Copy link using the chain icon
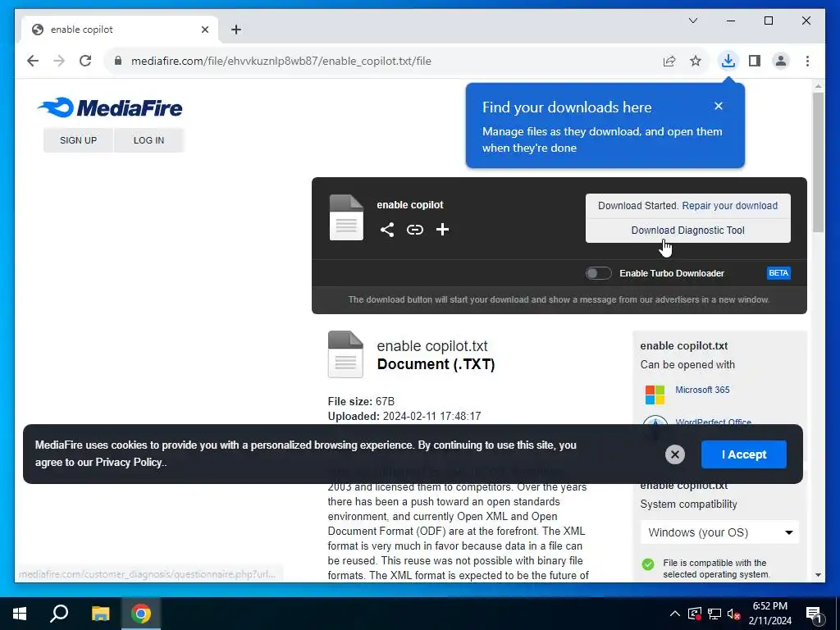 tap(414, 230)
